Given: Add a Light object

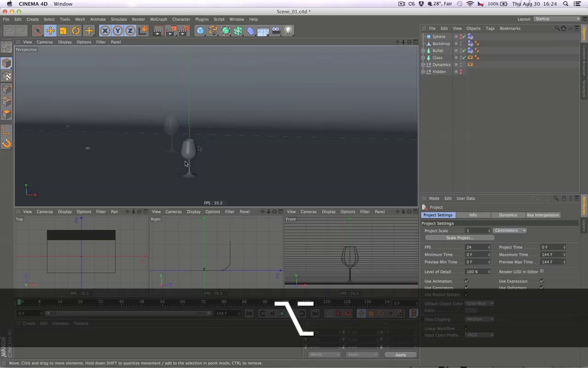Looking at the screenshot, I should [288, 31].
